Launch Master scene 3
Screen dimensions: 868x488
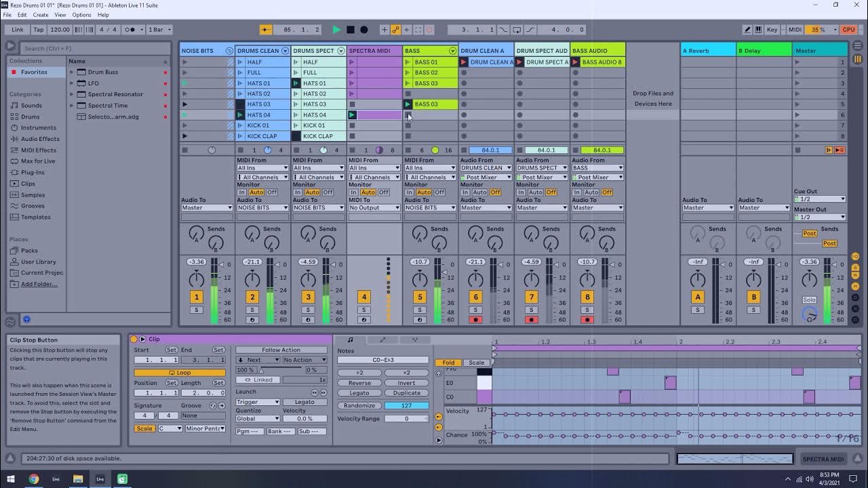(797, 83)
